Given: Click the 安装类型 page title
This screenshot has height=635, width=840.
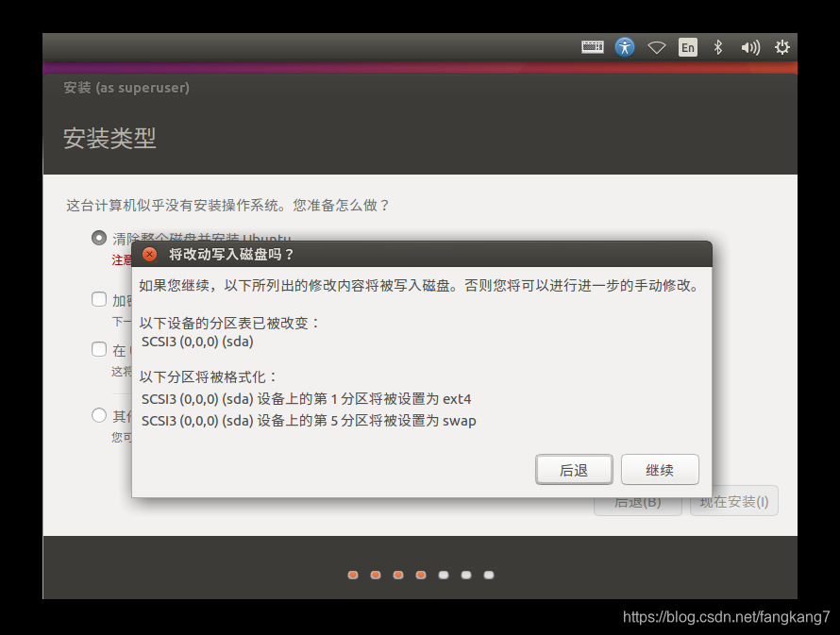Looking at the screenshot, I should pos(109,139).
